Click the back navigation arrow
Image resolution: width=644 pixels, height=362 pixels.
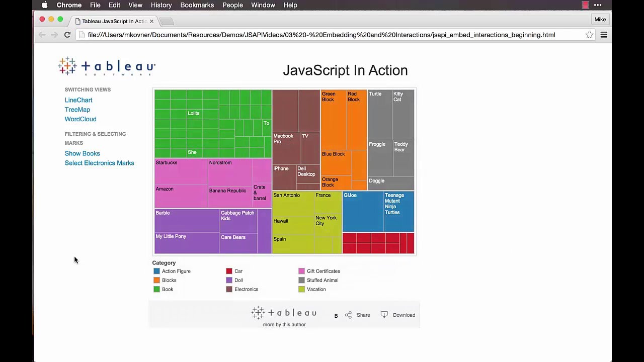42,35
